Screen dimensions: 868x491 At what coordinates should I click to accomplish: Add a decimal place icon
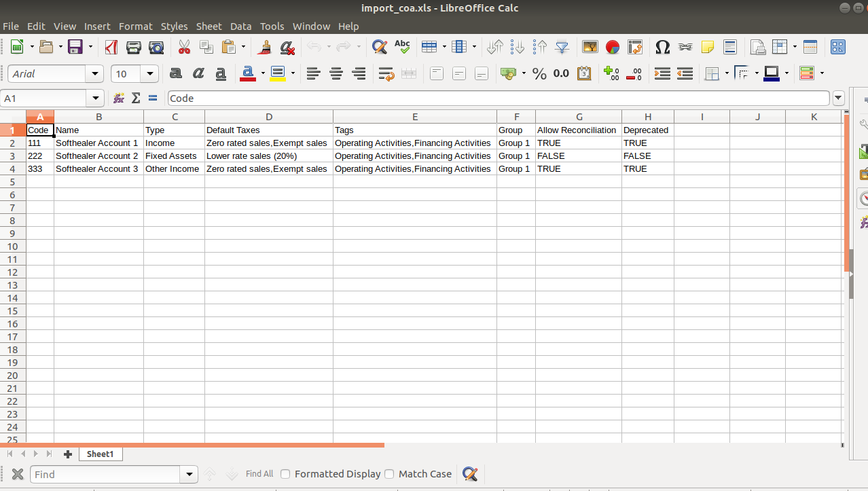tap(611, 73)
